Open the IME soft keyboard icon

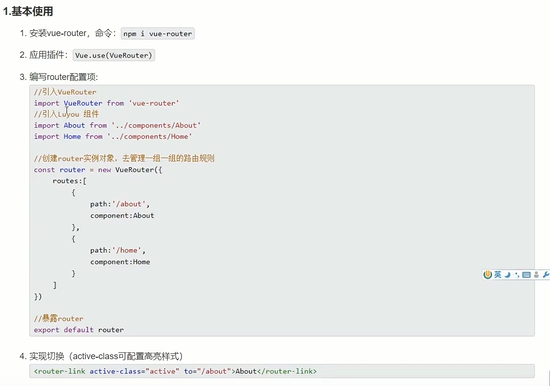click(x=526, y=275)
